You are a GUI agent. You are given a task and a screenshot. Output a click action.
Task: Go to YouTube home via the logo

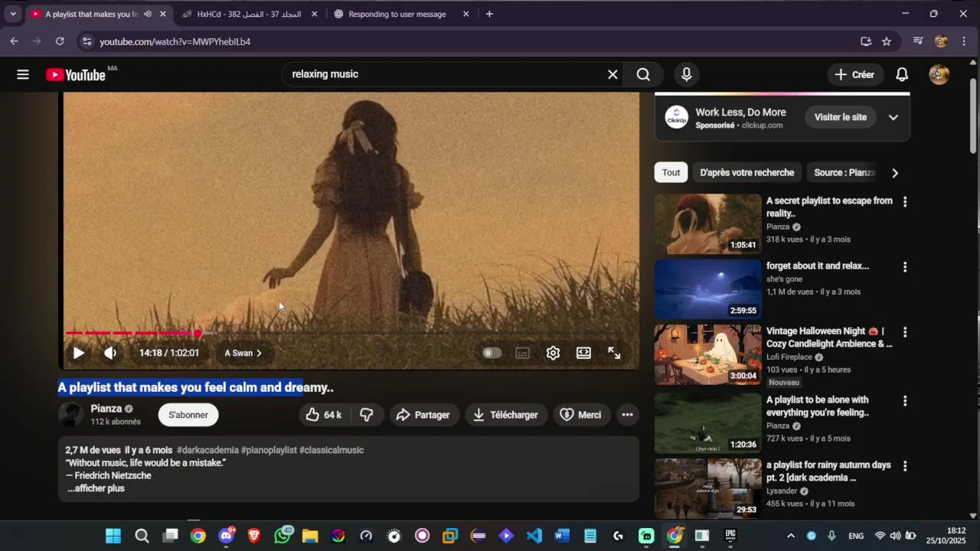[x=75, y=74]
